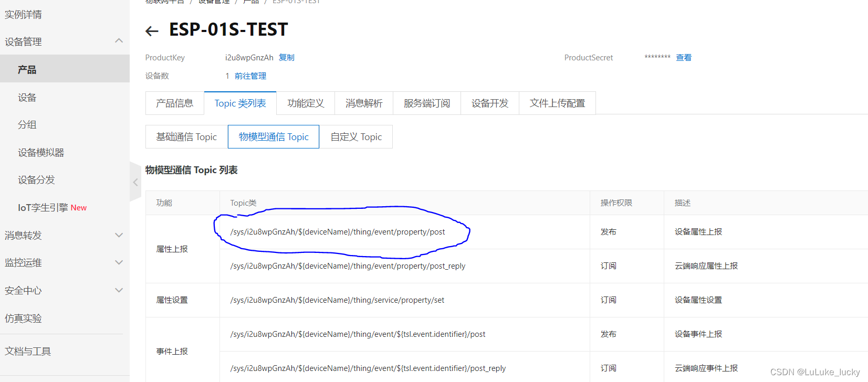Viewport: 868px width, 382px height.
Task: Go to device management via 前往管理
Action: (250, 76)
